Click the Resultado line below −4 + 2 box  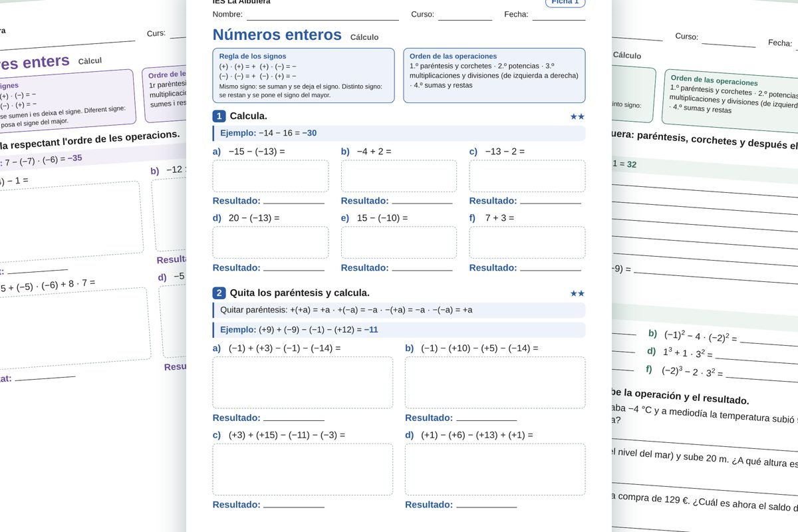click(422, 203)
